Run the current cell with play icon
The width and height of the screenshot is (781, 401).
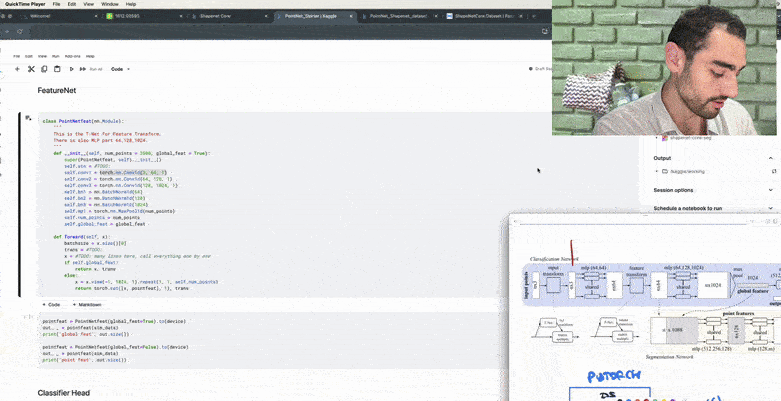click(72, 69)
